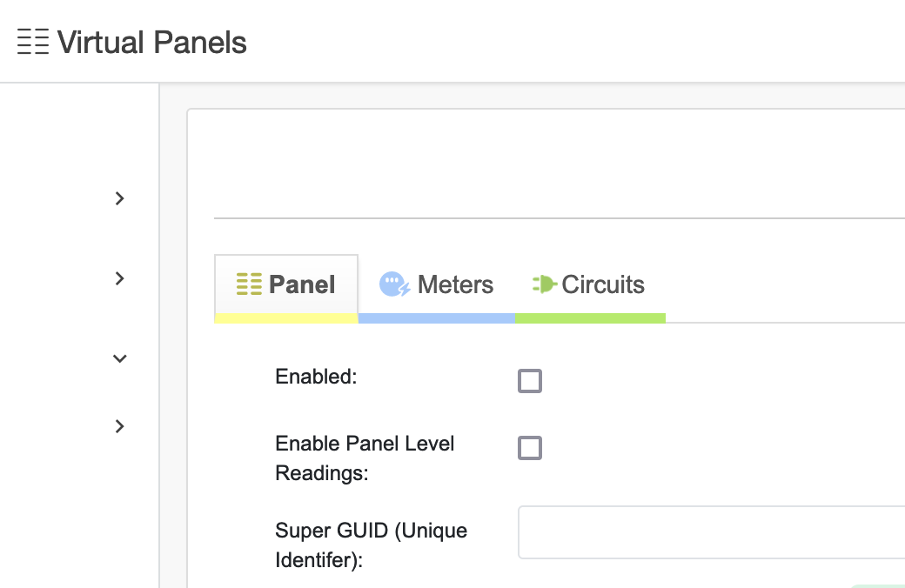Tick the Enabled checkbox
This screenshot has height=588, width=905.
point(530,381)
